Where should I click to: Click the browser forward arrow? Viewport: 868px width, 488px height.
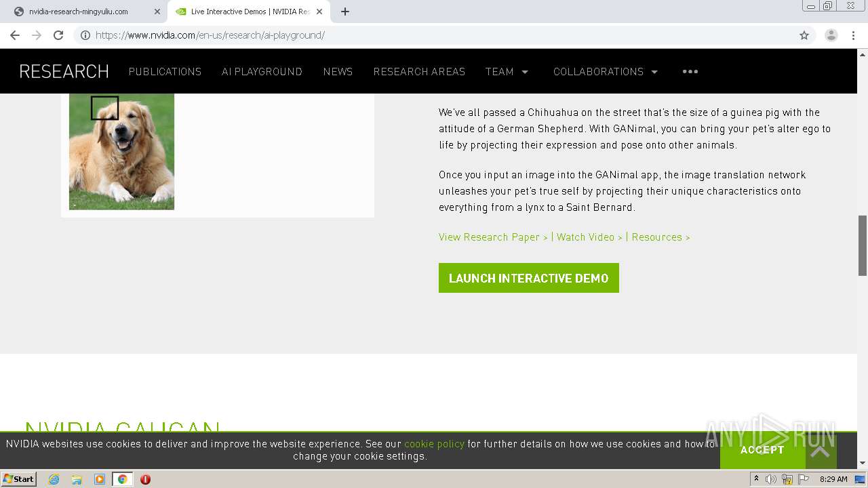[x=37, y=35]
